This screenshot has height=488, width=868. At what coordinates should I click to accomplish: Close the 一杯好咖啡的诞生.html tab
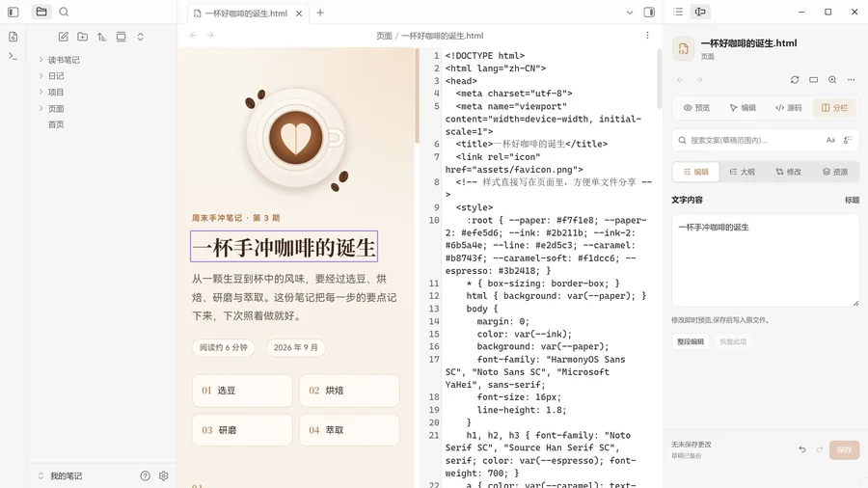[x=299, y=14]
